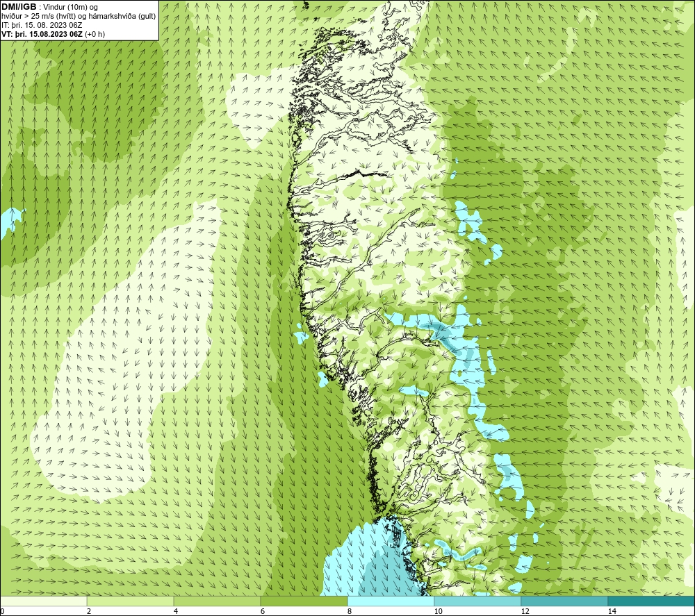Click the legend scale label '6'

pos(263,612)
